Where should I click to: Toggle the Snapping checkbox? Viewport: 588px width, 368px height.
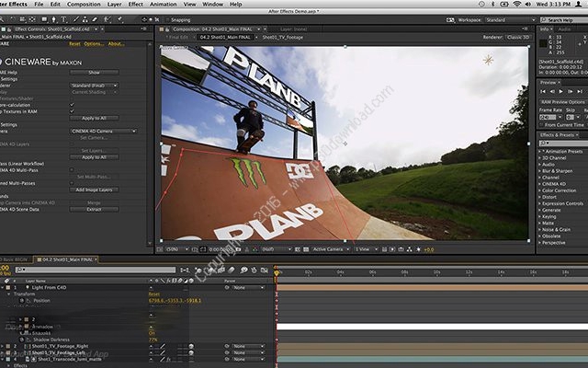coord(168,20)
